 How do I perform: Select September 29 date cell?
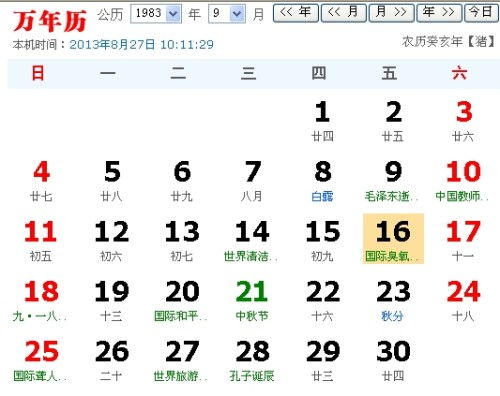[322, 360]
